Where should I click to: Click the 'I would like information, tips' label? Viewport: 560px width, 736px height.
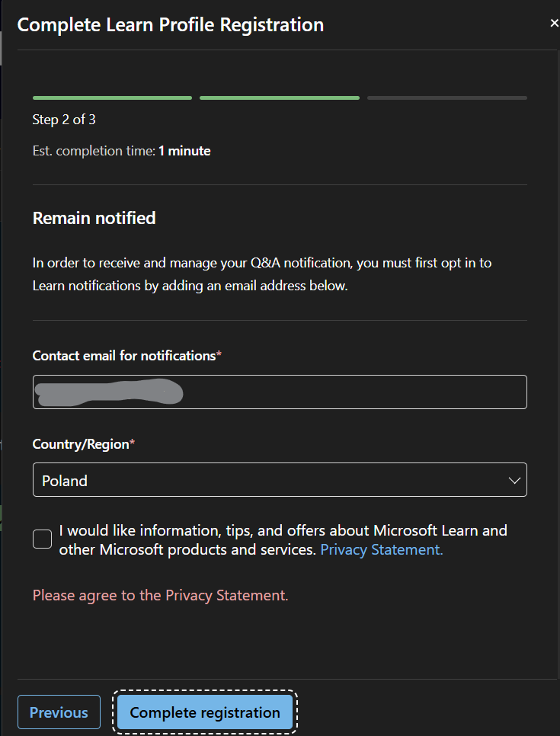coord(283,539)
